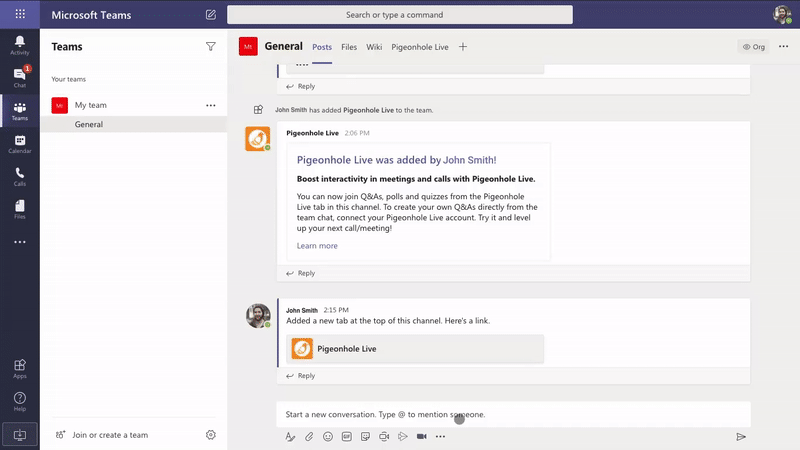Image resolution: width=800 pixels, height=450 pixels.
Task: Reply to John Smith's new tab post
Action: [301, 376]
